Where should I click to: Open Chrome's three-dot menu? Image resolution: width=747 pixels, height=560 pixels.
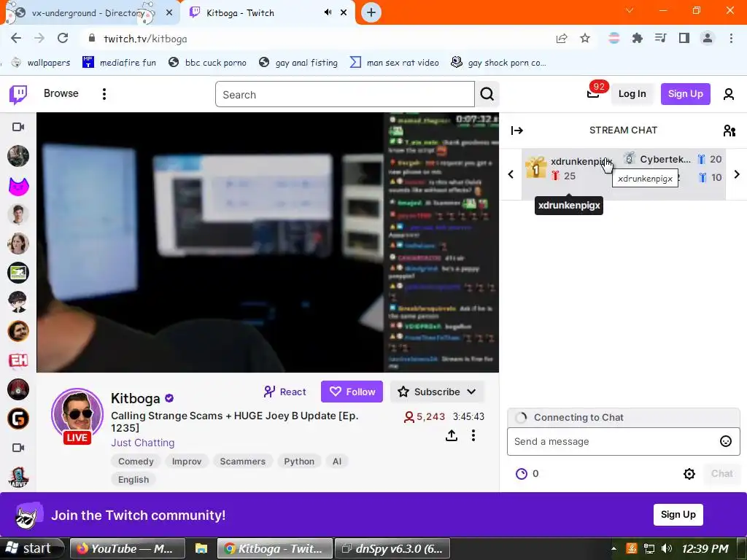[x=731, y=38]
